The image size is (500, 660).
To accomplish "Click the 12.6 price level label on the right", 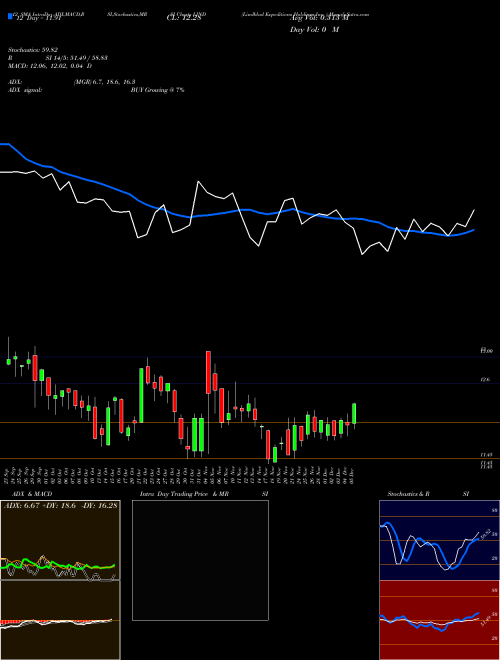I will 485,380.
